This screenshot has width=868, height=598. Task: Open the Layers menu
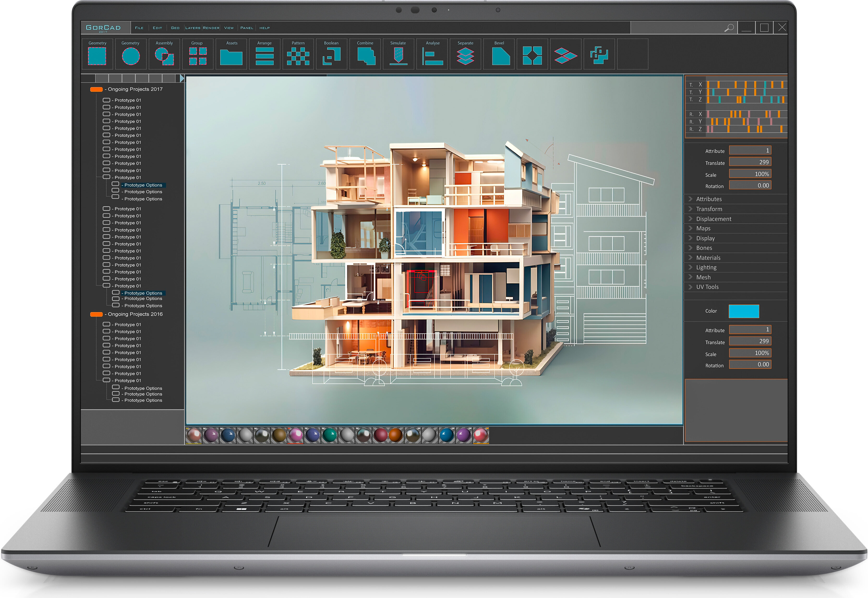192,28
